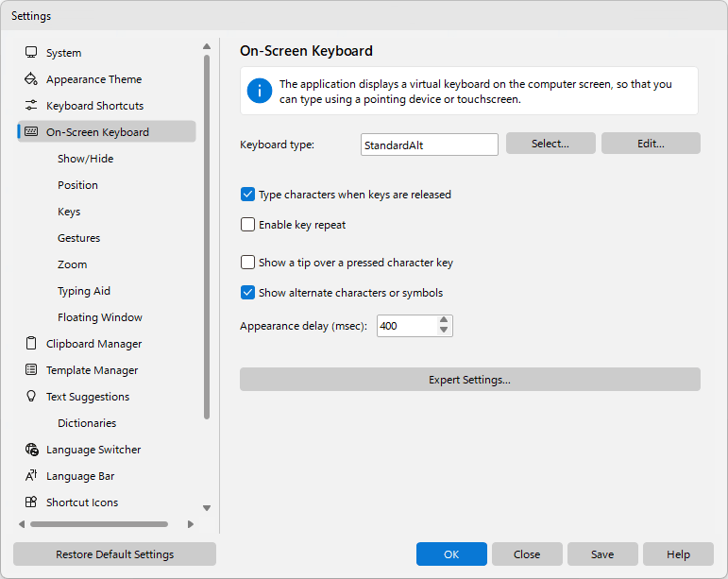Image resolution: width=728 pixels, height=579 pixels.
Task: Click the Language Bar letter icon
Action: (31, 475)
